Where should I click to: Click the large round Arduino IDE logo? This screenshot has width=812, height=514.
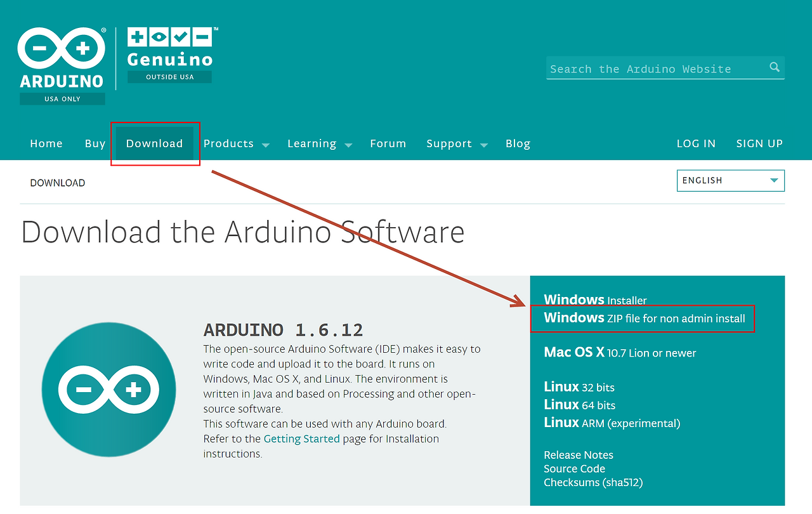pos(109,389)
